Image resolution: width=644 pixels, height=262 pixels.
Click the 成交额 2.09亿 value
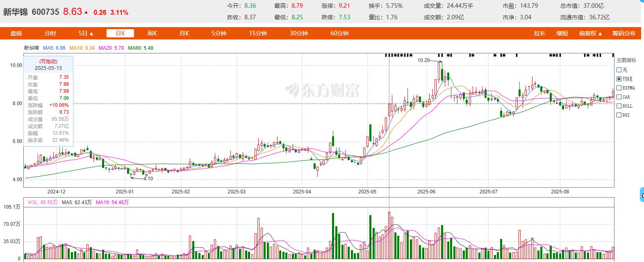click(455, 17)
